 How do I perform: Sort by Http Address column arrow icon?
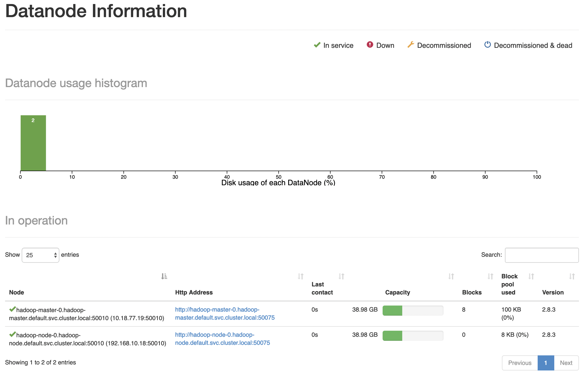301,276
